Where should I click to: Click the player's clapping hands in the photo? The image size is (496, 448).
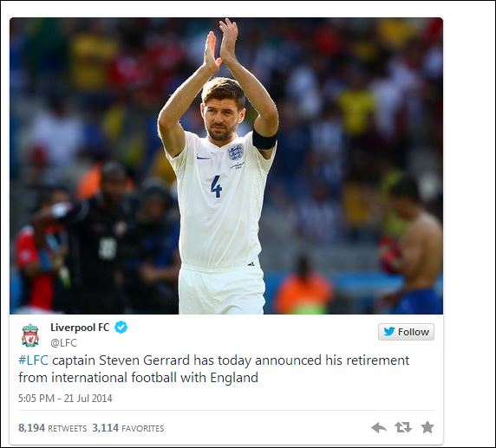[221, 44]
